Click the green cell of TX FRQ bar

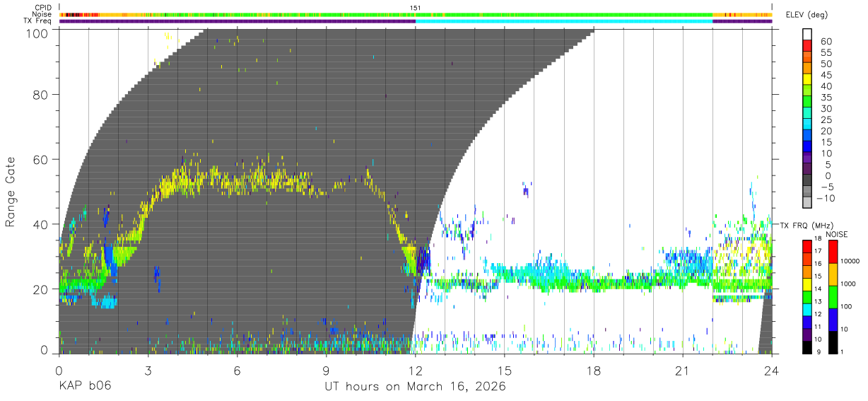pyautogui.click(x=807, y=296)
